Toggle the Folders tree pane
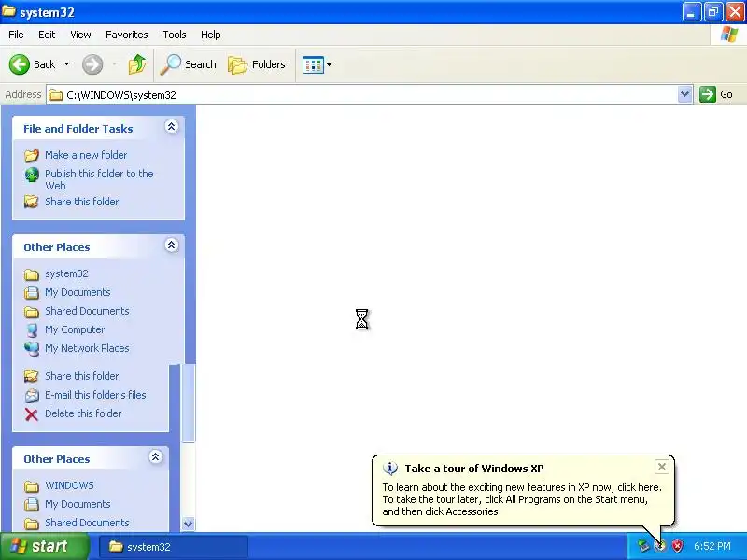The image size is (747, 560). click(257, 64)
